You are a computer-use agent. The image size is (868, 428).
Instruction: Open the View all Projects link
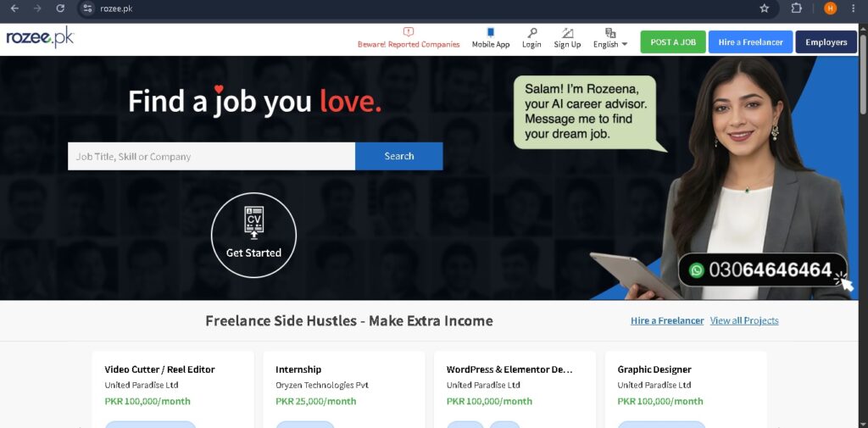tap(744, 320)
